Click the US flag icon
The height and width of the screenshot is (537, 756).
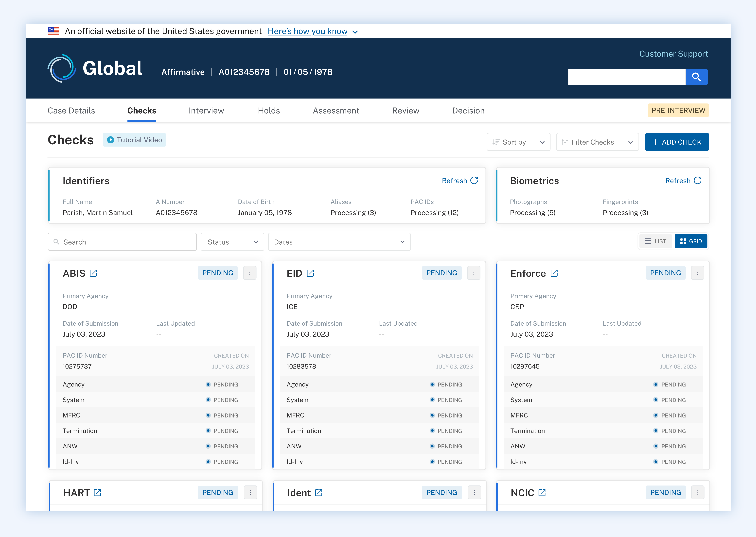click(54, 31)
